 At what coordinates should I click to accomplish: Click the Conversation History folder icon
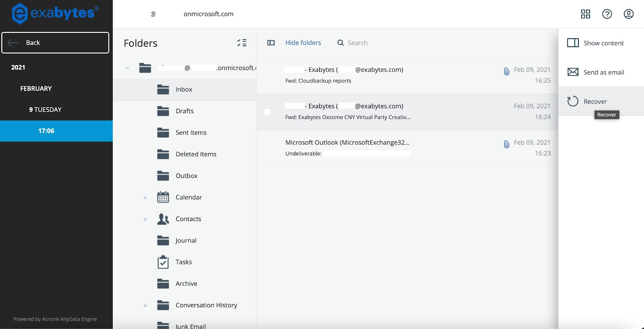click(x=163, y=305)
